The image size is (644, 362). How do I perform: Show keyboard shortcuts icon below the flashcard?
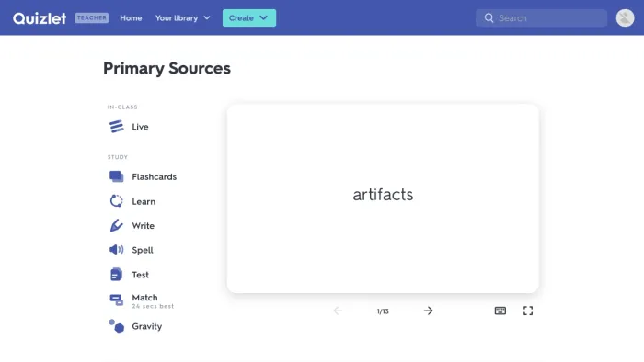[500, 311]
